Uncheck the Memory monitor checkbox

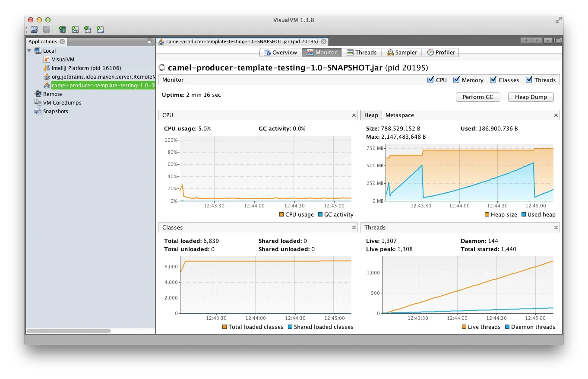pos(456,80)
